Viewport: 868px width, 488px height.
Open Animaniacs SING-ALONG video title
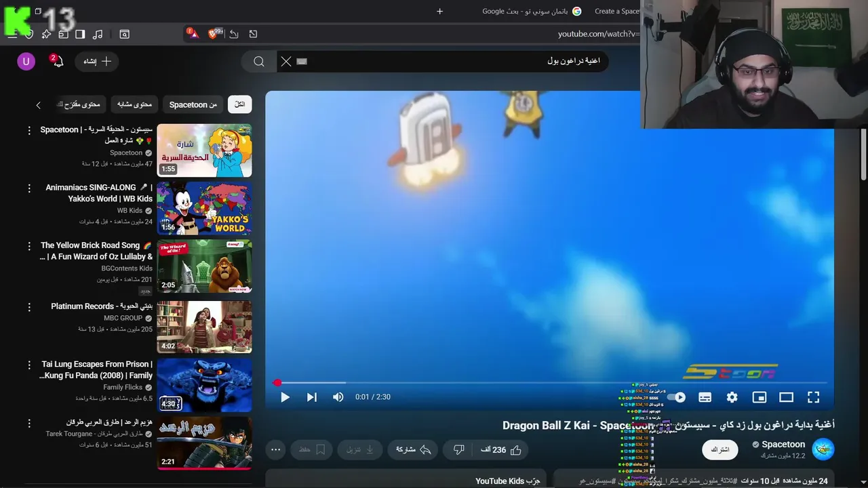[99, 193]
